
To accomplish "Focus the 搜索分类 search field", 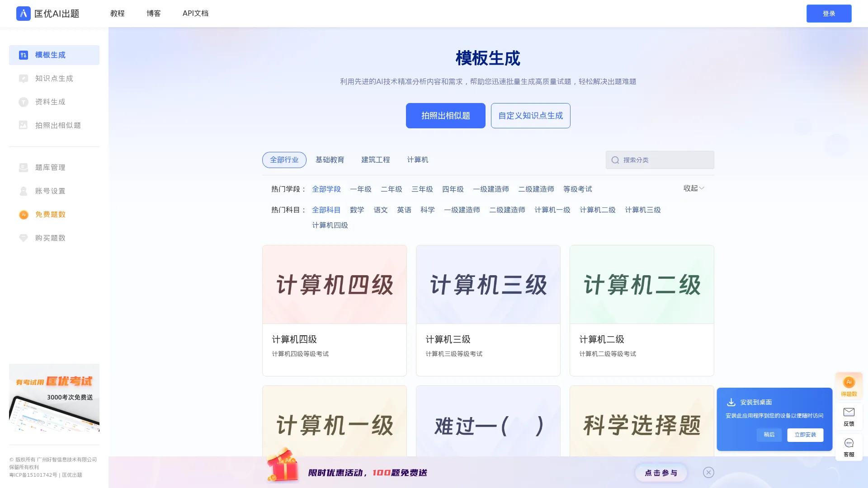I will (660, 160).
